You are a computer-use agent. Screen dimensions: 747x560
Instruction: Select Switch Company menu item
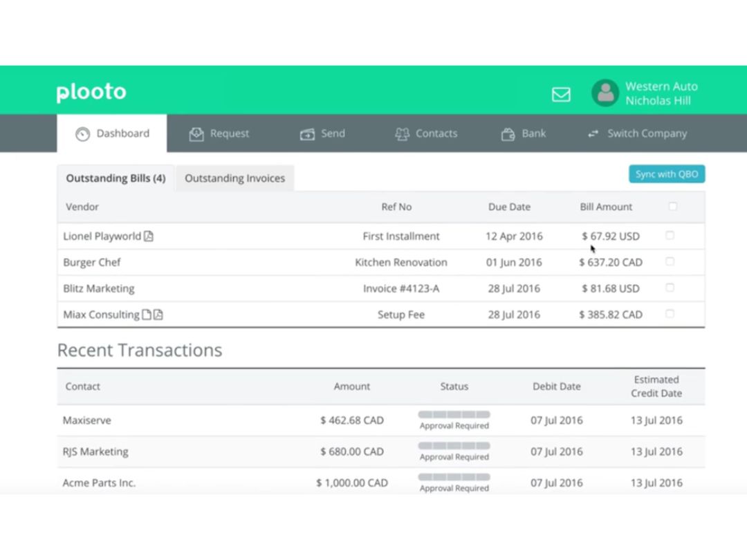[638, 134]
